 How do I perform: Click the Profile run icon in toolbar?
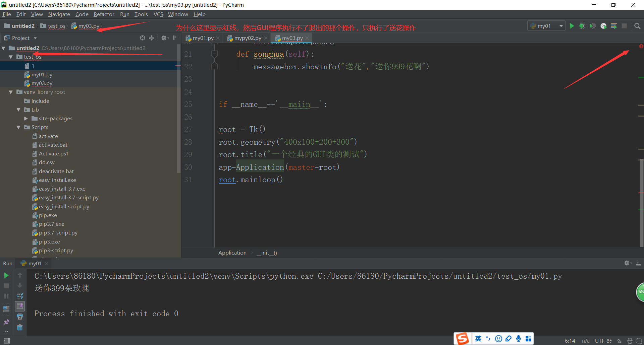click(603, 26)
